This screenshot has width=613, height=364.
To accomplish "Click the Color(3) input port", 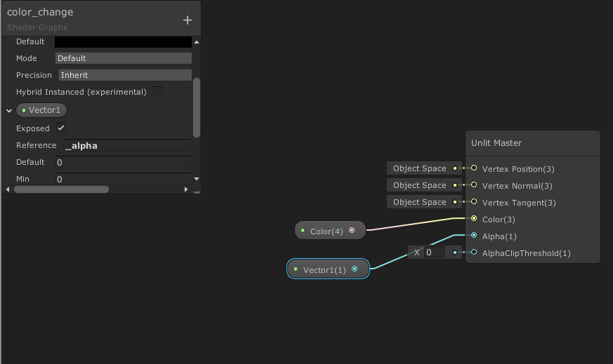I will (x=474, y=218).
